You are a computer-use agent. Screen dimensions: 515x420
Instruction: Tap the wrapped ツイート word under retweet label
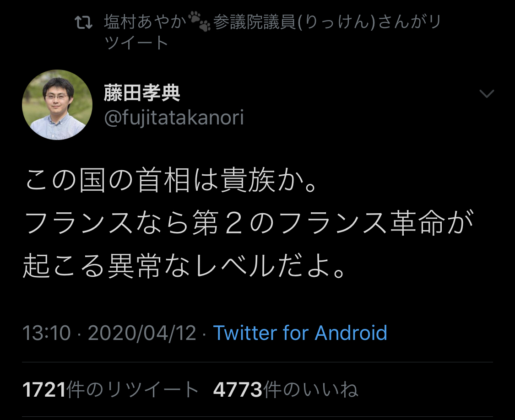(136, 43)
